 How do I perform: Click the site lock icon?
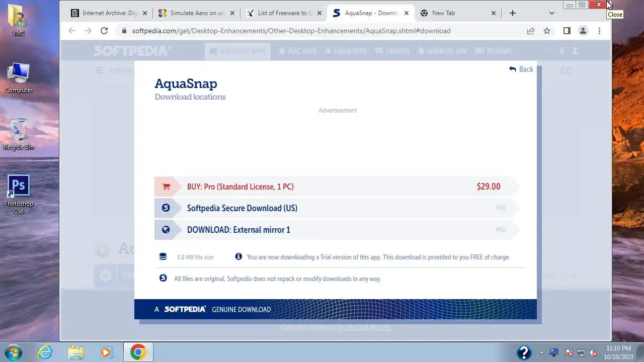coord(124,31)
